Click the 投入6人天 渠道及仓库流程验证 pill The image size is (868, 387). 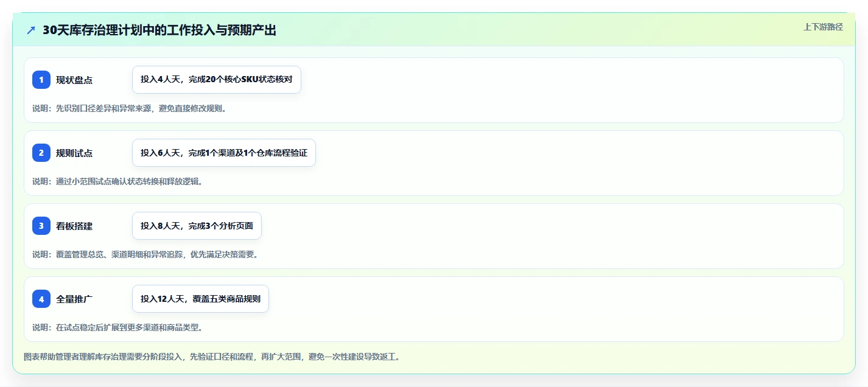(x=224, y=153)
